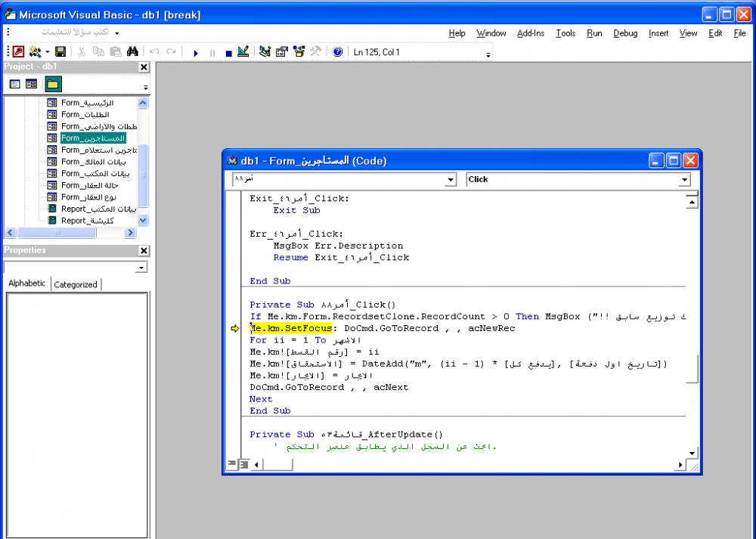Click the highlighted Me.km.SetFocus statement

[291, 328]
